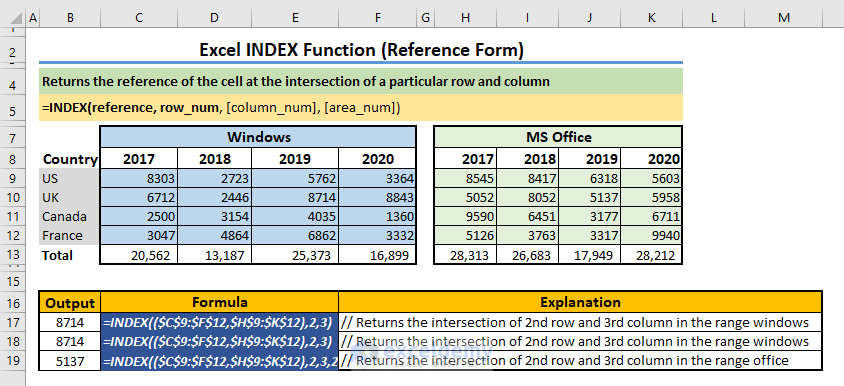The width and height of the screenshot is (844, 386).
Task: Click the title 'Excel INDEX Function (Reference Form)'
Action: coord(361,51)
